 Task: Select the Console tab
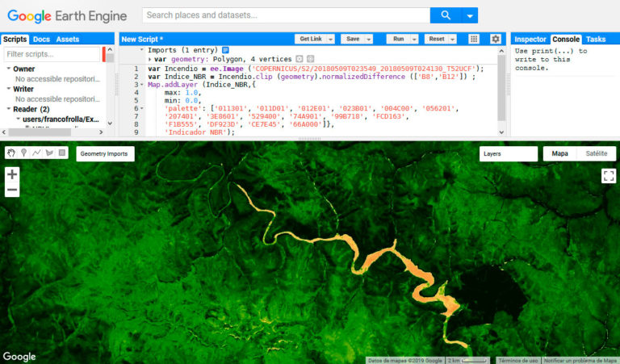pos(566,39)
